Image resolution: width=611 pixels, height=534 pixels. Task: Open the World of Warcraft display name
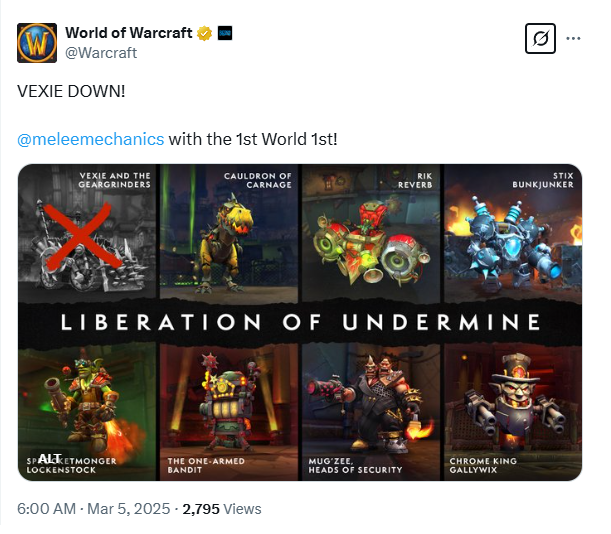(129, 33)
